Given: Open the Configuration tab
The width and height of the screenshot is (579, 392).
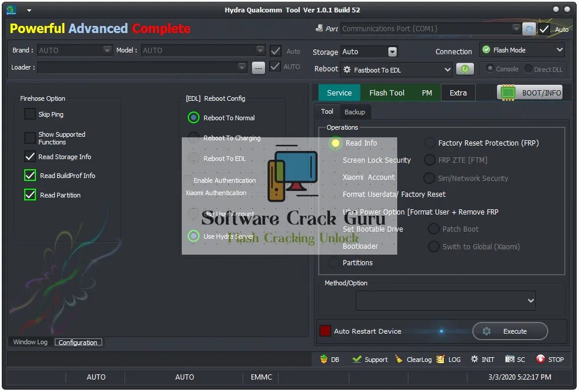Looking at the screenshot, I should 78,342.
